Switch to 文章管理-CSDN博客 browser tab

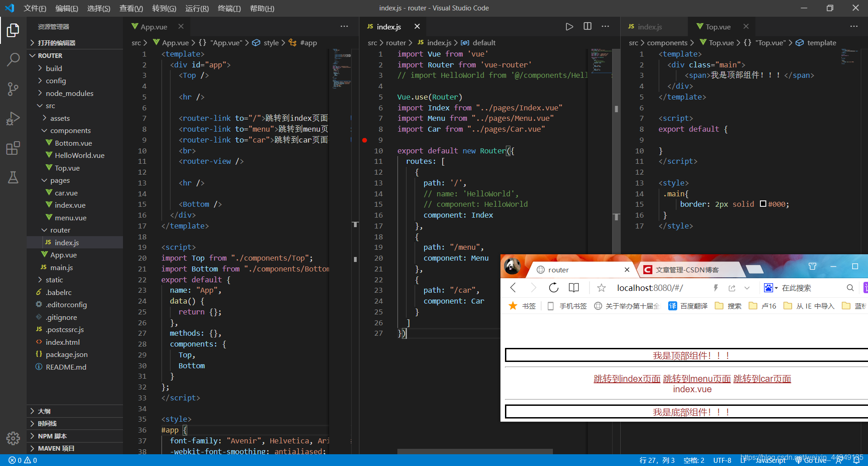click(x=687, y=270)
